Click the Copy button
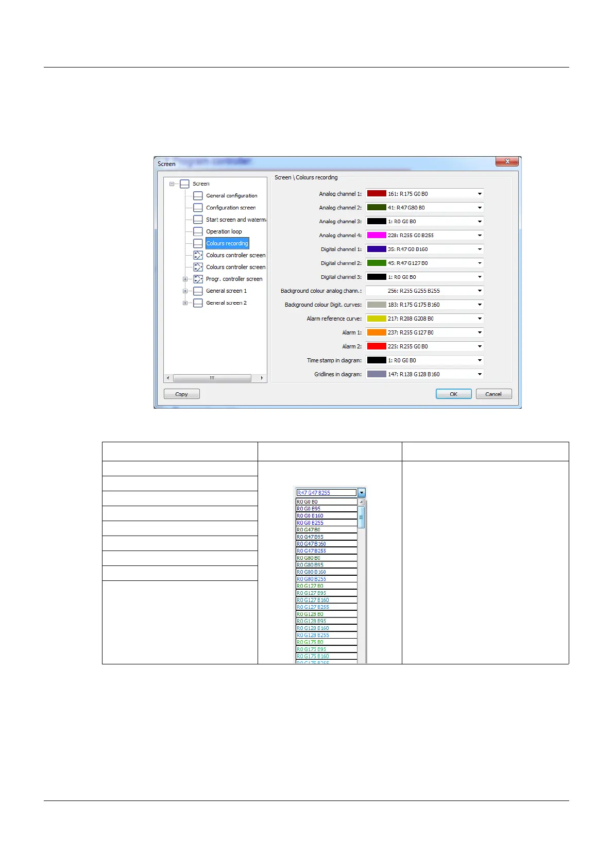 coord(182,394)
